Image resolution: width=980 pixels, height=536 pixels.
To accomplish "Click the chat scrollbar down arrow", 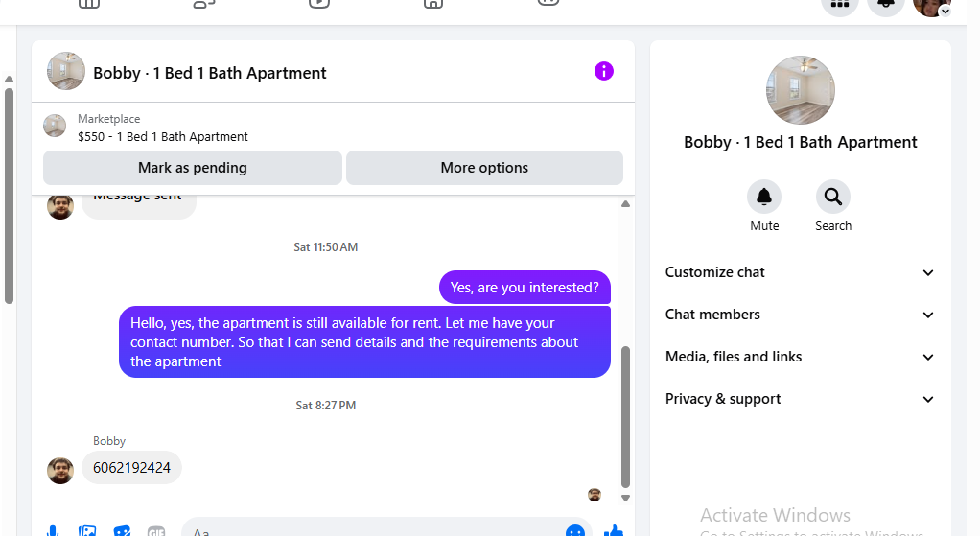I will pos(626,498).
